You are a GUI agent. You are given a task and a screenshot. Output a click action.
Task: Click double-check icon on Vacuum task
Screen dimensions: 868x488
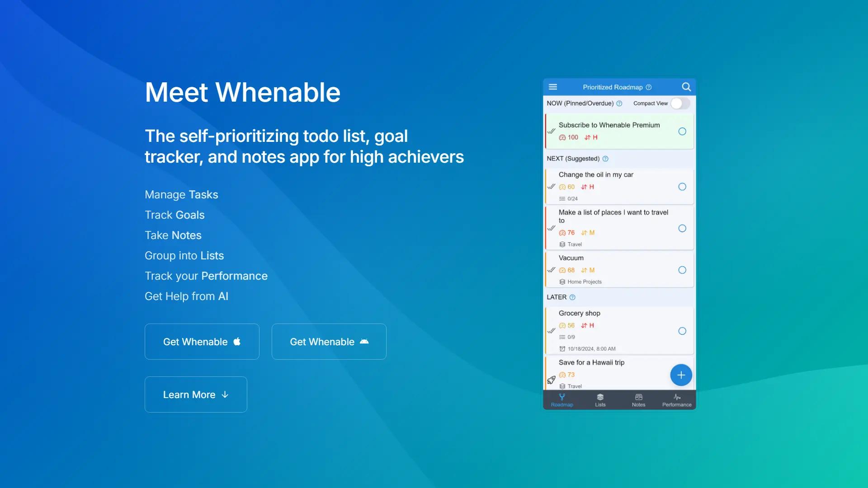552,270
